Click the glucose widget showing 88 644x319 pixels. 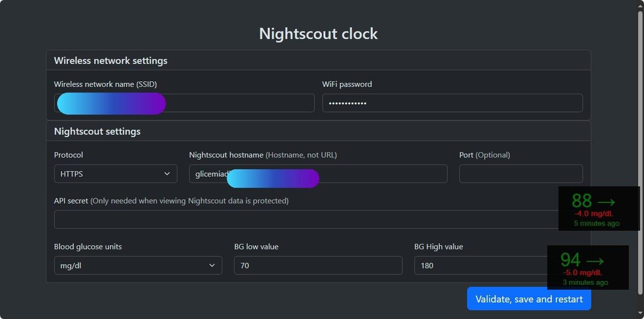tap(599, 209)
